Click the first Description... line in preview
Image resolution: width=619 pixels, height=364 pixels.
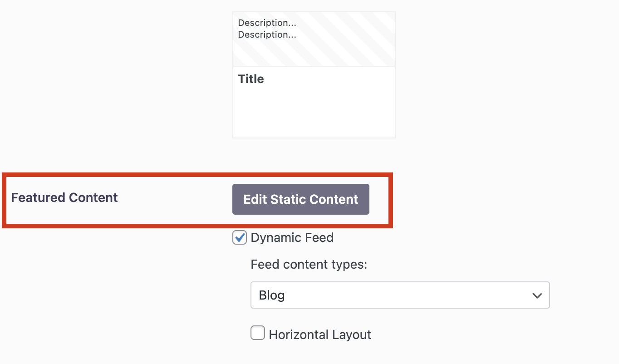(267, 23)
